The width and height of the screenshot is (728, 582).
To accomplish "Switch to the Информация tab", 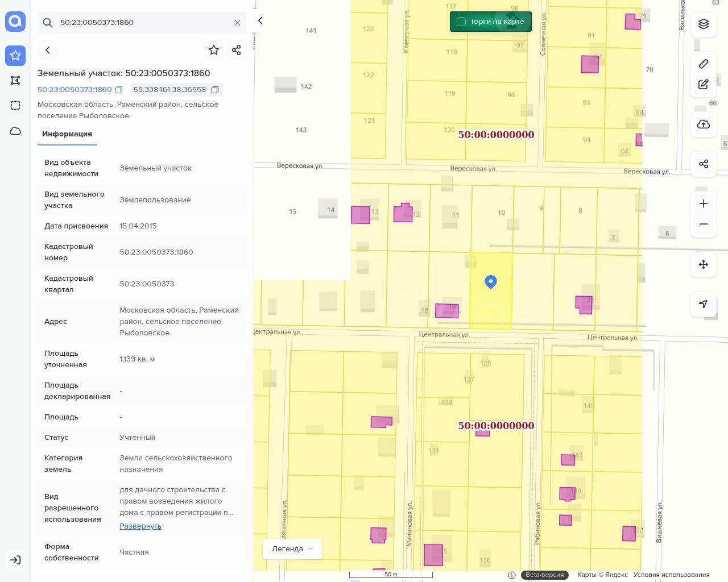I will pos(67,134).
